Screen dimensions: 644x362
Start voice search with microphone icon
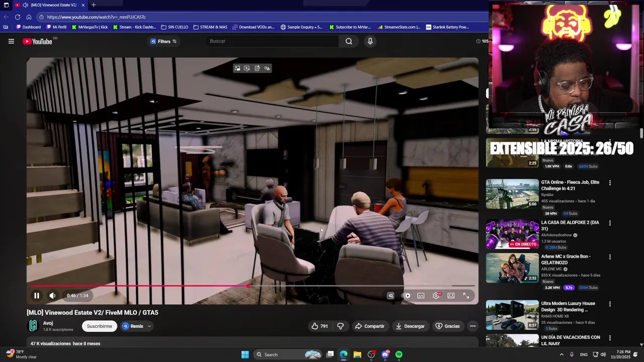point(370,41)
